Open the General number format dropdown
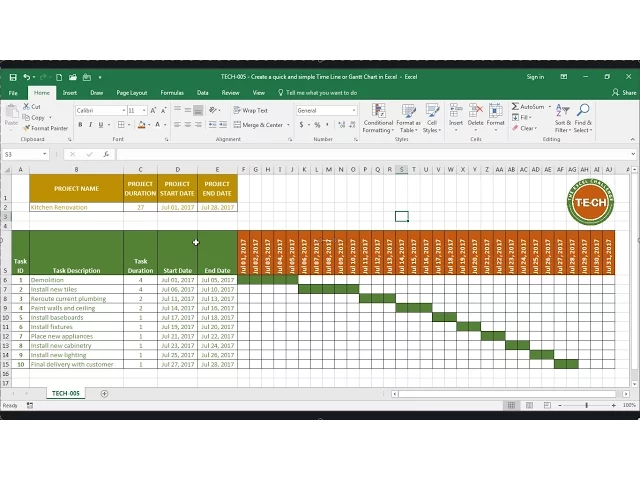The image size is (640, 480). tap(353, 111)
